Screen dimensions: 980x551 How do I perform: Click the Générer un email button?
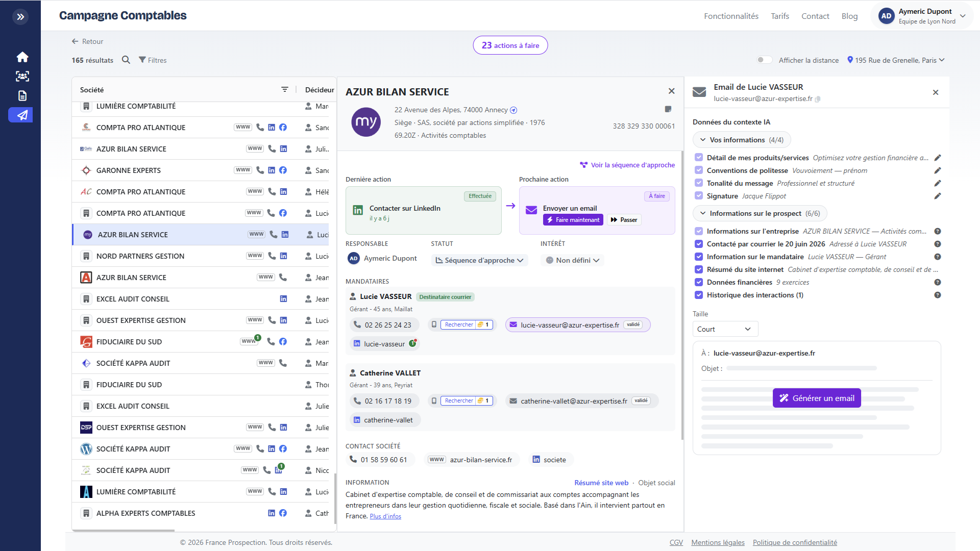(x=817, y=398)
